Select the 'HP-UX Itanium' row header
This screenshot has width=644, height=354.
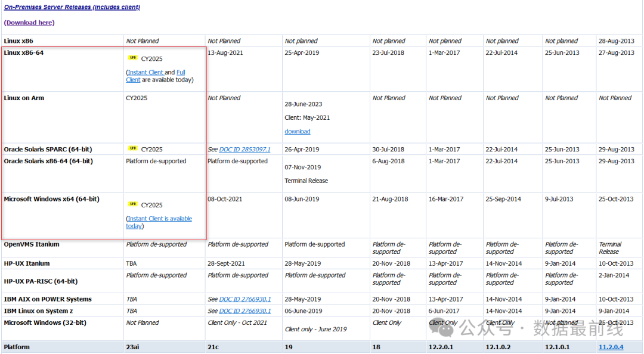click(x=27, y=263)
